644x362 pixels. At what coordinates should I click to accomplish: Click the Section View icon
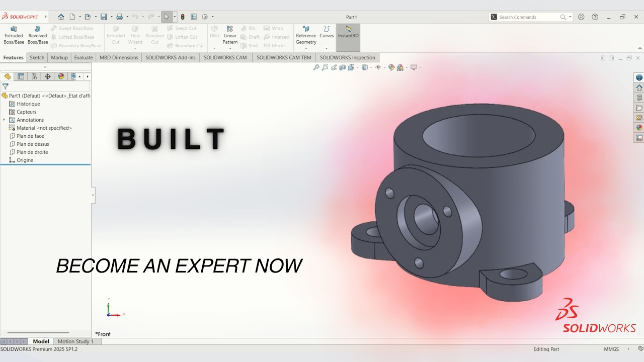click(343, 67)
